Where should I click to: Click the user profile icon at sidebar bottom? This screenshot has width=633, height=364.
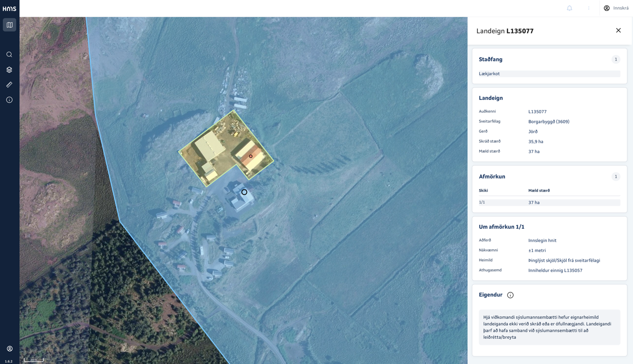pos(9,349)
